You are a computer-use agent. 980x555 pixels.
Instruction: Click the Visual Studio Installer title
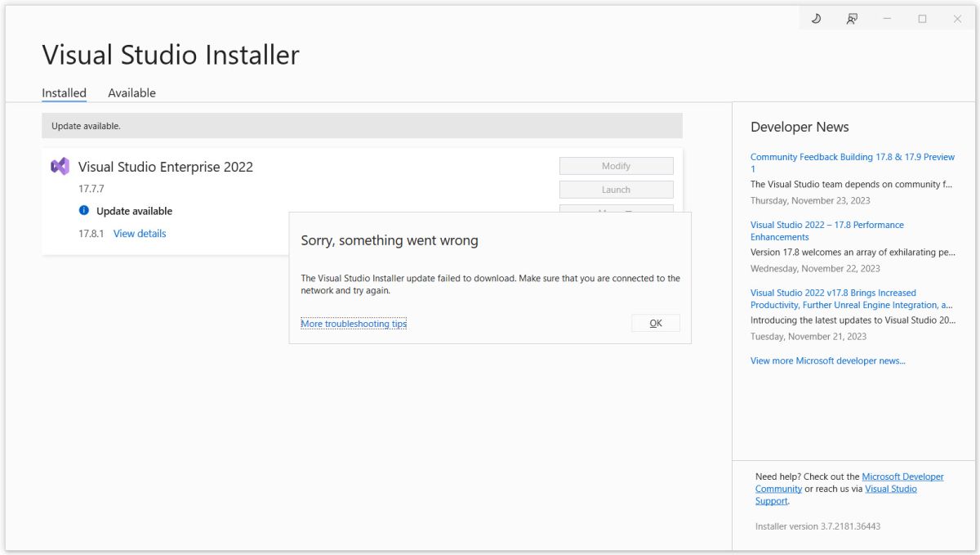171,55
